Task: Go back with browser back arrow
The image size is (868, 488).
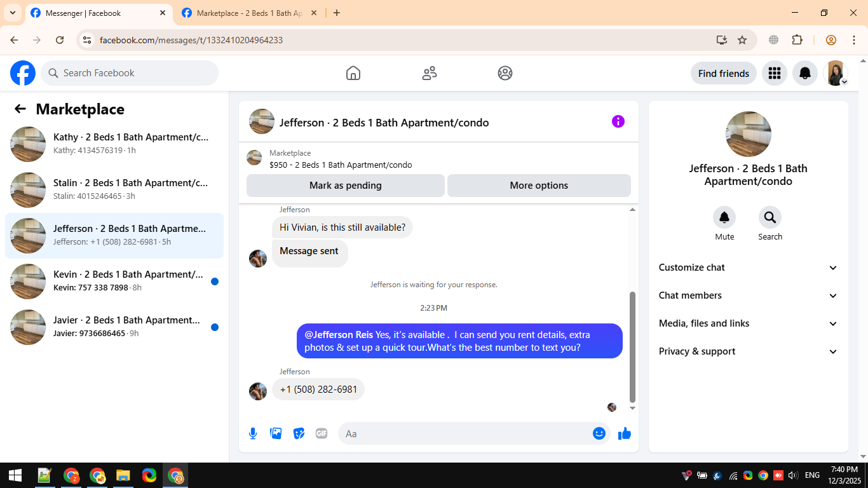Action: click(x=14, y=40)
